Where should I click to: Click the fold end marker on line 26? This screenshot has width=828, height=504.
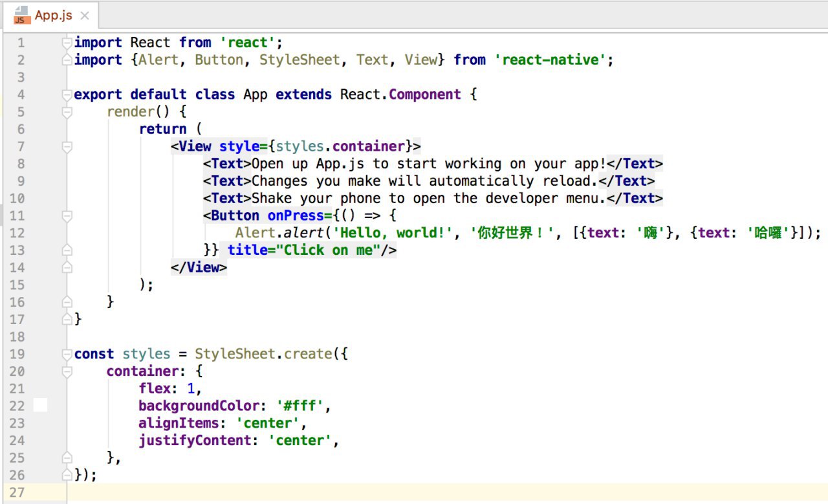click(67, 475)
